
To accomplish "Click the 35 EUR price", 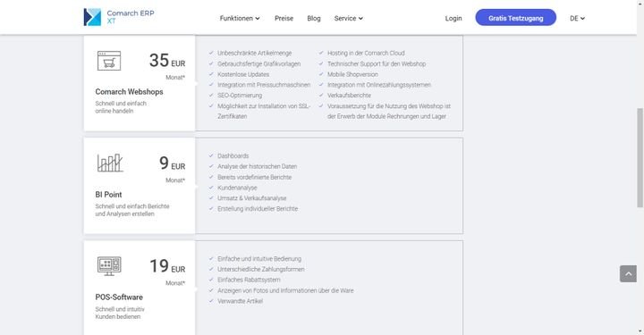I will [x=167, y=61].
